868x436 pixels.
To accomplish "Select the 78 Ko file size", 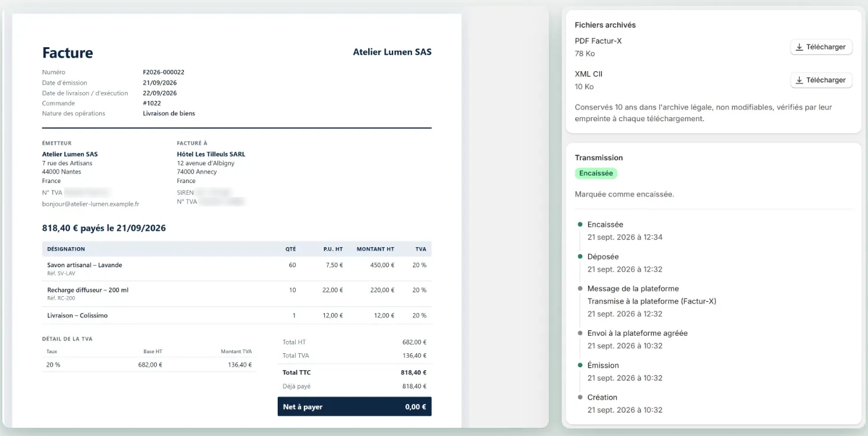I will (x=584, y=54).
